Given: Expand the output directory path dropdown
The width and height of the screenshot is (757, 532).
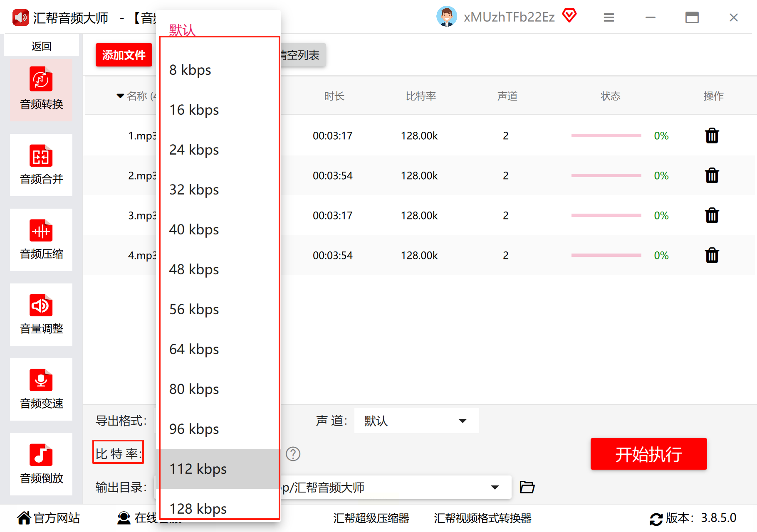Looking at the screenshot, I should [495, 487].
